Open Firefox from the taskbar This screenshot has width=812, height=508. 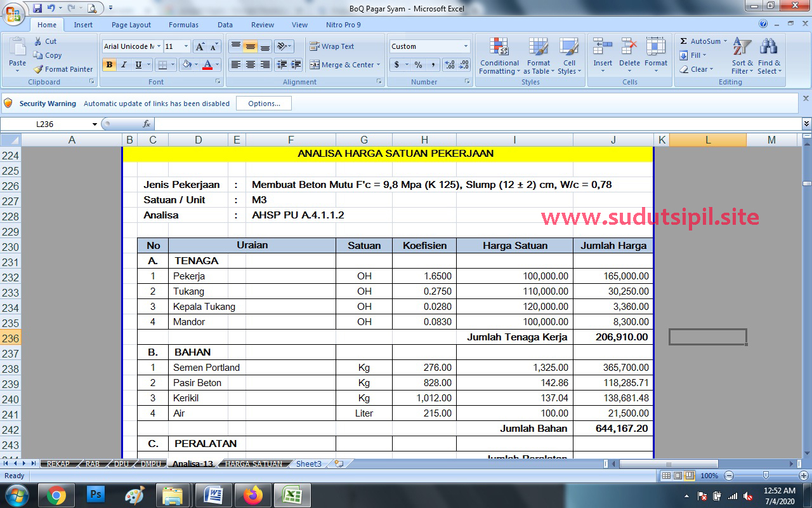252,495
